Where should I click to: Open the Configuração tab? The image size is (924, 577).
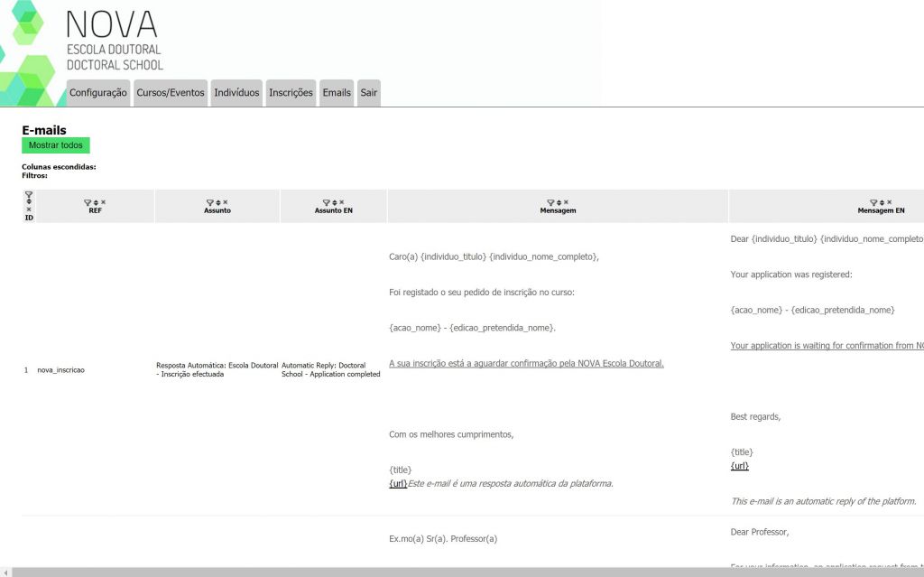coord(98,93)
